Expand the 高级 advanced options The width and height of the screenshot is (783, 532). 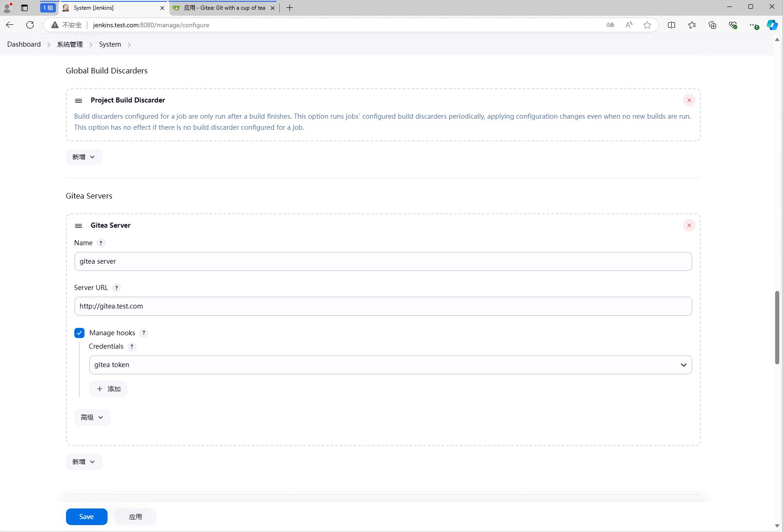pyautogui.click(x=92, y=417)
